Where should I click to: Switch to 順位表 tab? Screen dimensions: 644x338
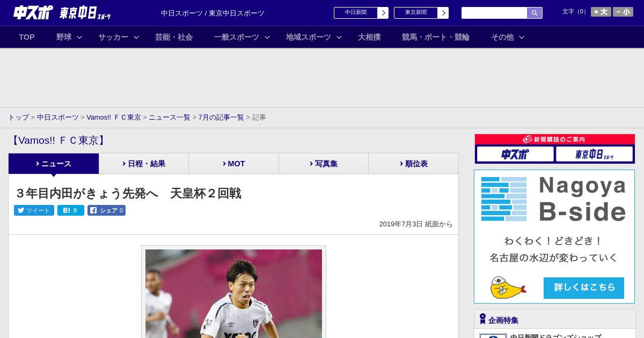[414, 164]
